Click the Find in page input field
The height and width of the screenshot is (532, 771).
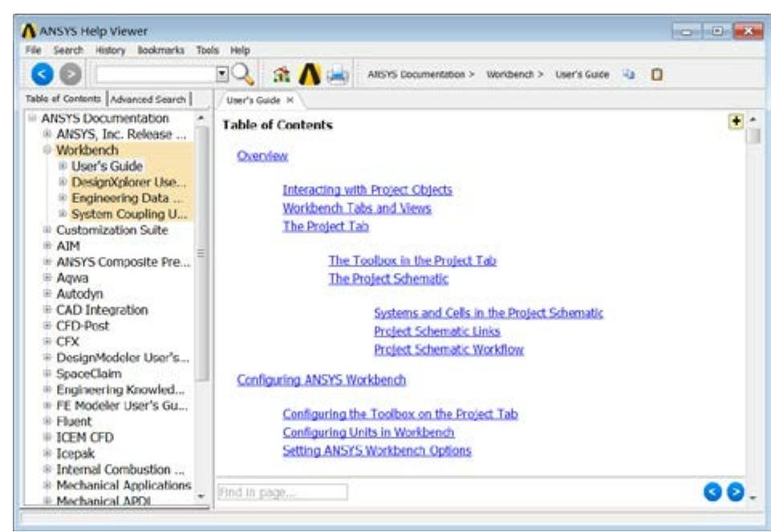[x=282, y=493]
